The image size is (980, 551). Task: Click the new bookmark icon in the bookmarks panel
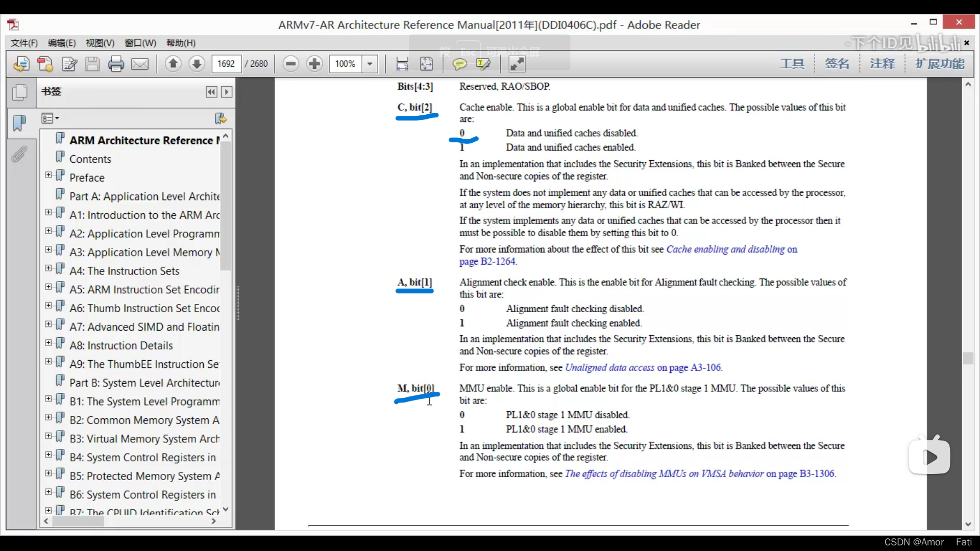pos(220,118)
